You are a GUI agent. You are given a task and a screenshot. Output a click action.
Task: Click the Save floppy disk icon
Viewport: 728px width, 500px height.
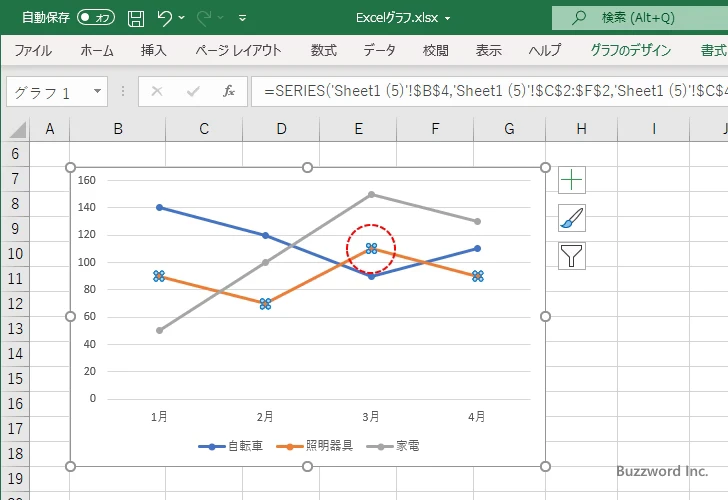click(136, 18)
